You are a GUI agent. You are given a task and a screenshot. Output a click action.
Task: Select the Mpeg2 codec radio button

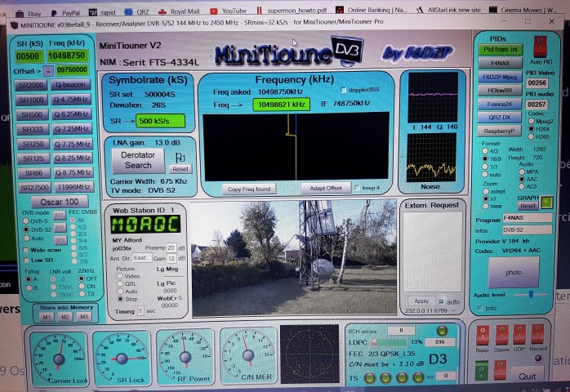[x=532, y=121]
